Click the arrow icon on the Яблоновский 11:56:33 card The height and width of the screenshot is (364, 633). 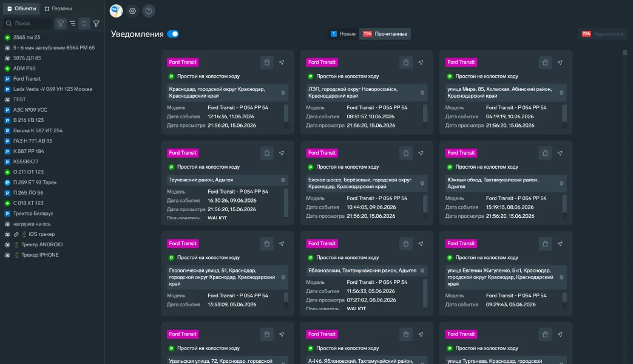pos(421,244)
